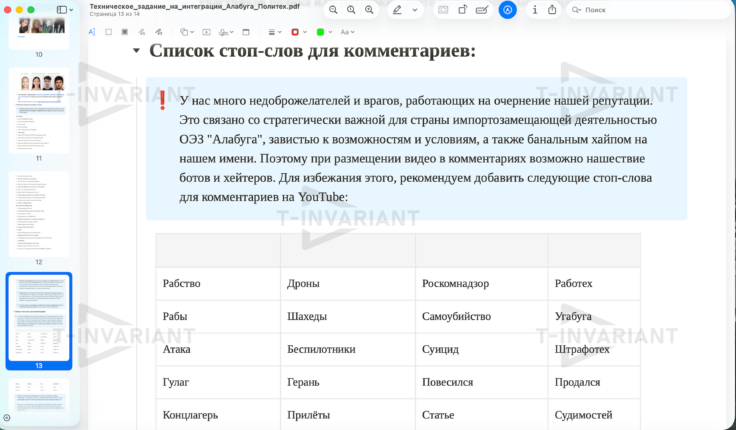
Task: Click the Zoom In magnifier
Action: [x=369, y=9]
